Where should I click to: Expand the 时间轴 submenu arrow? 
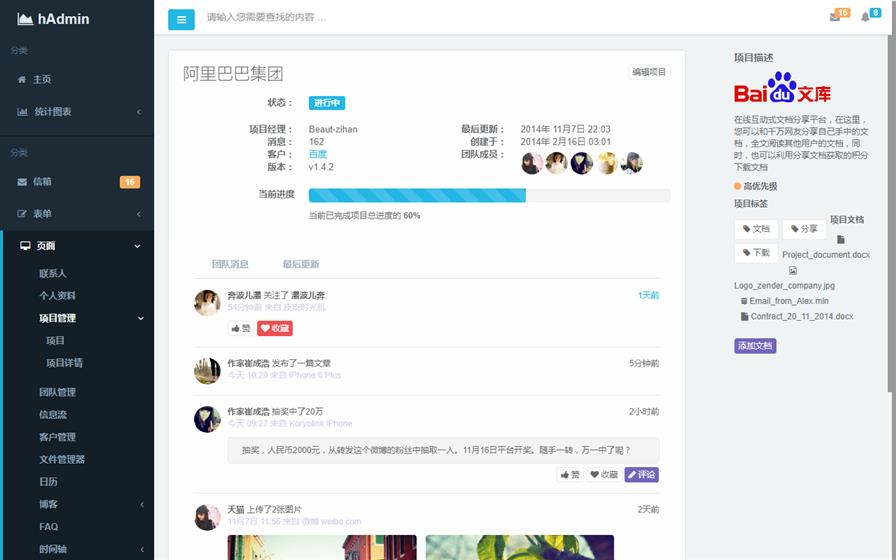point(142,550)
